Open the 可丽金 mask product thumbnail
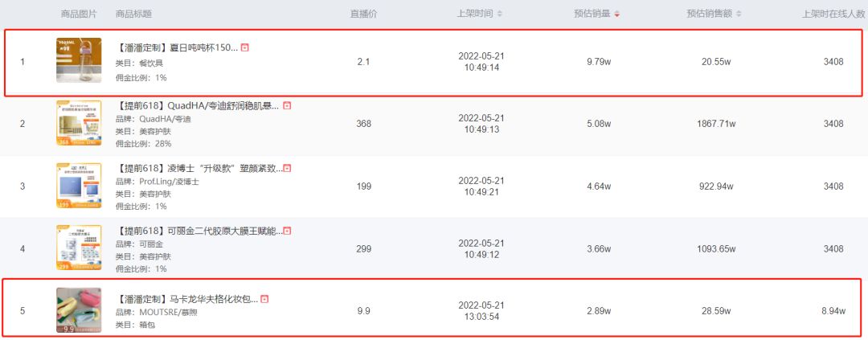This screenshot has height=340, width=868. click(79, 248)
